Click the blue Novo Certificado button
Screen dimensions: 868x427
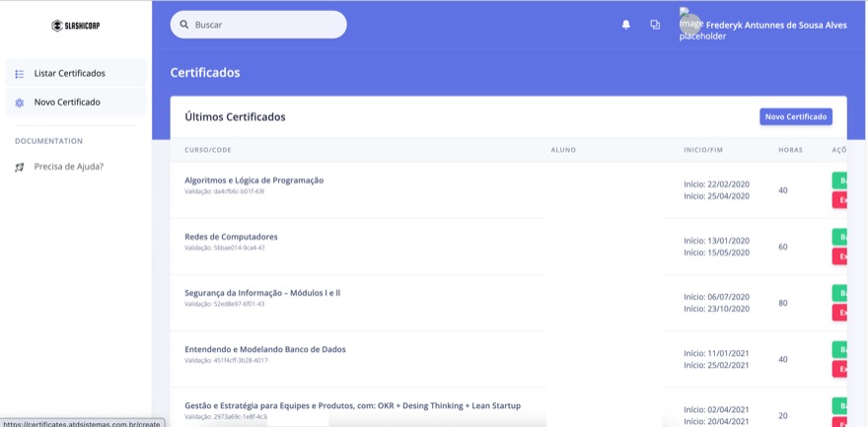(x=795, y=116)
